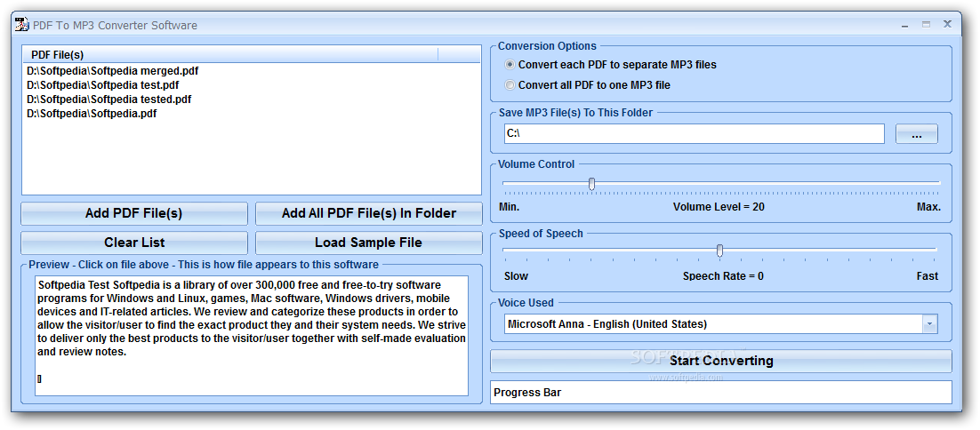Minimize the PDF To MP3 Converter window
Screen dimensions: 980x430
point(905,25)
